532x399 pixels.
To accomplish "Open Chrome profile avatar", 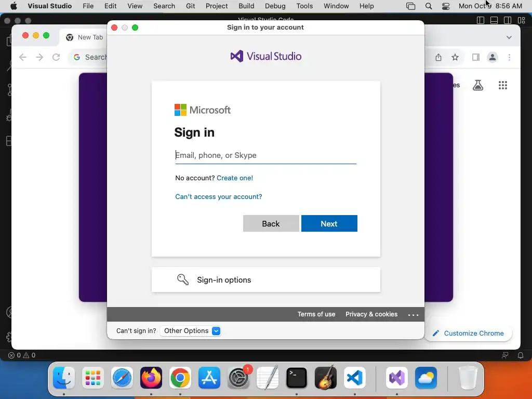I will [x=493, y=57].
